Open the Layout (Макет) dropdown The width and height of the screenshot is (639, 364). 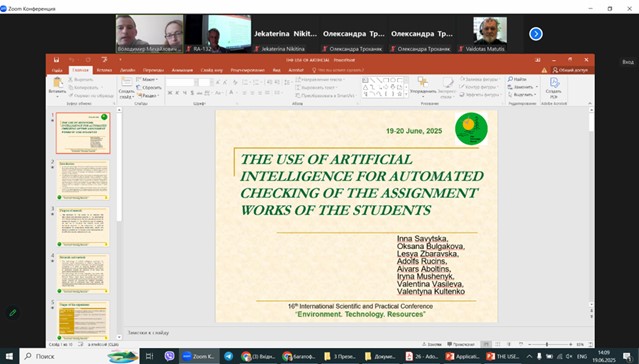coord(147,79)
